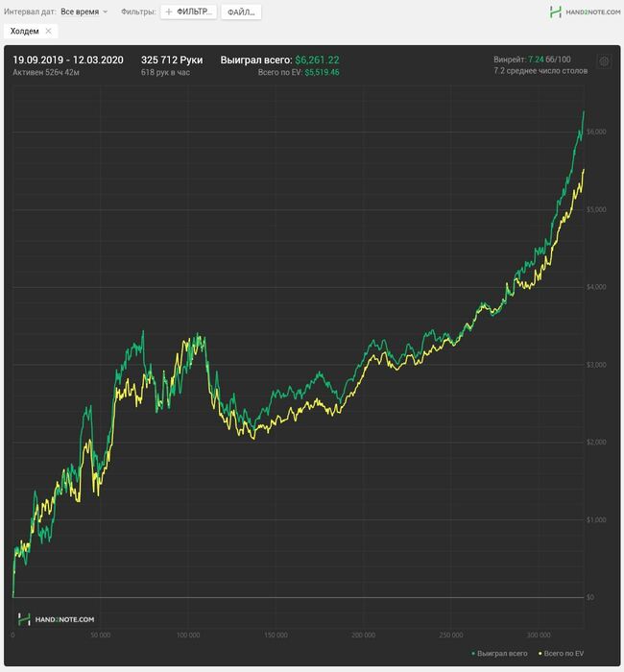Click the dropdown arrow next to Все время
This screenshot has width=624, height=672.
[x=106, y=12]
